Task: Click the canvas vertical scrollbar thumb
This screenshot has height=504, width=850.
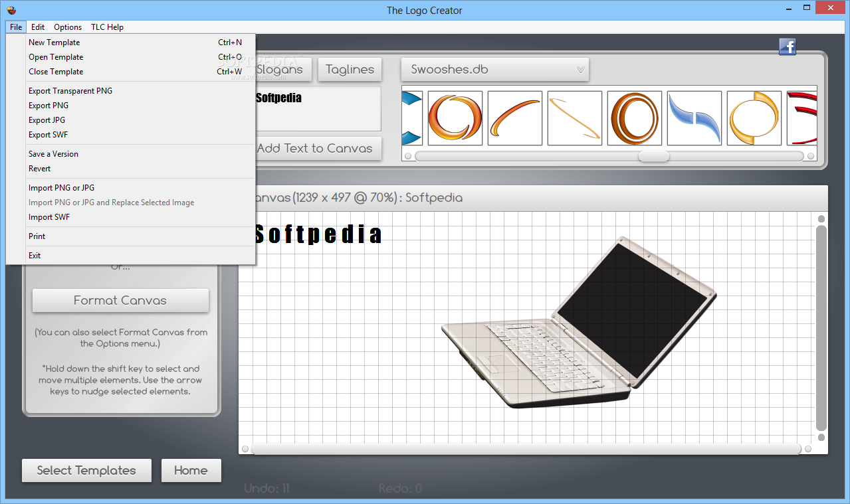Action: click(x=821, y=328)
